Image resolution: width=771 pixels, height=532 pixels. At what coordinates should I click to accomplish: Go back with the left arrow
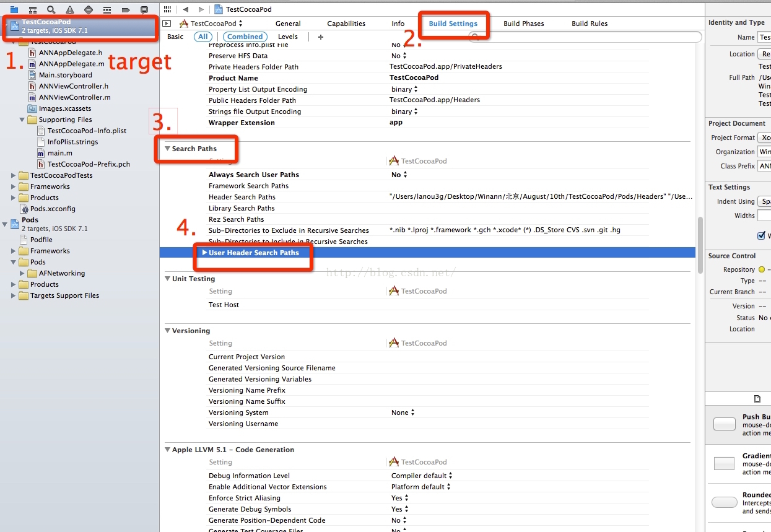pyautogui.click(x=185, y=9)
